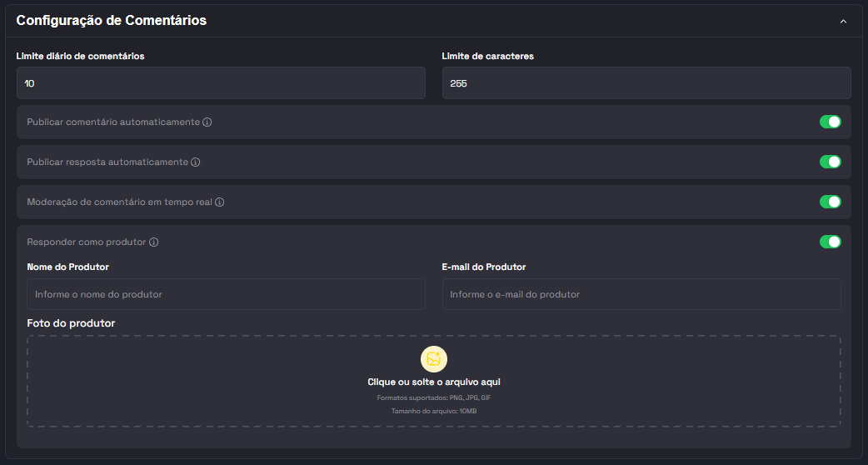Click info icon next to Moderação de comentário
This screenshot has width=868, height=465.
pos(220,202)
